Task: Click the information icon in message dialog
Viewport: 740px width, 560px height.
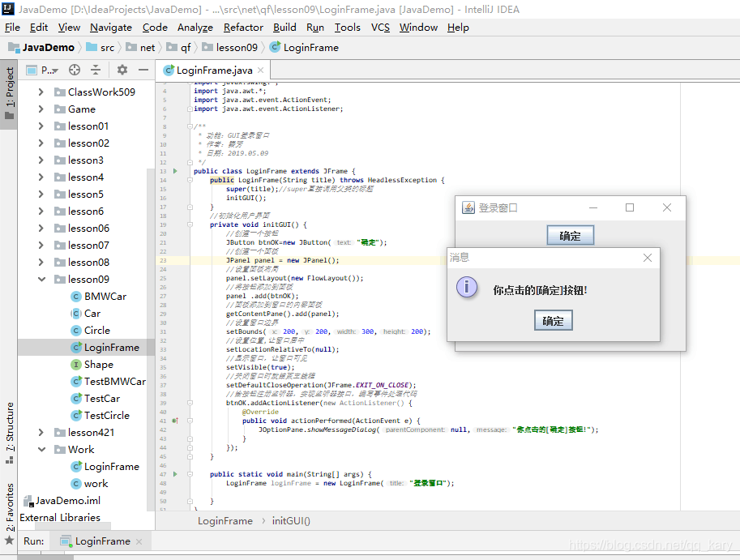Action: (467, 287)
